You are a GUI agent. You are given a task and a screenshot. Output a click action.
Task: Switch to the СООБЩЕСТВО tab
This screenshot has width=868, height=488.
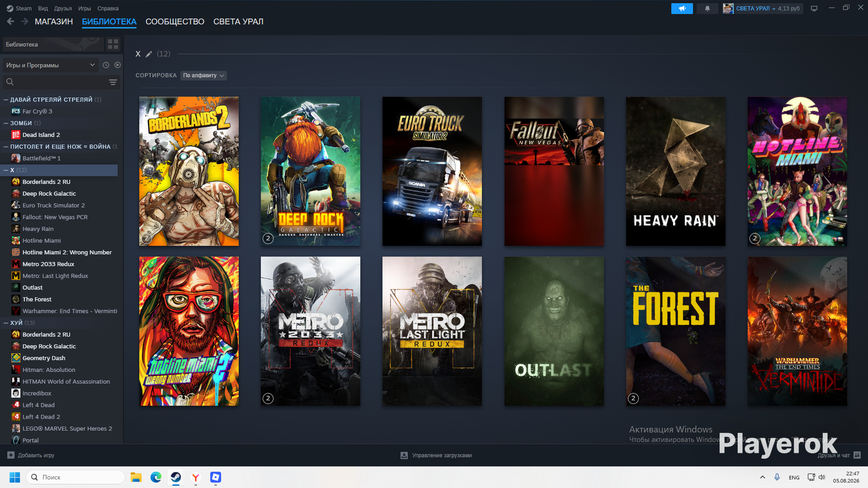(x=175, y=21)
